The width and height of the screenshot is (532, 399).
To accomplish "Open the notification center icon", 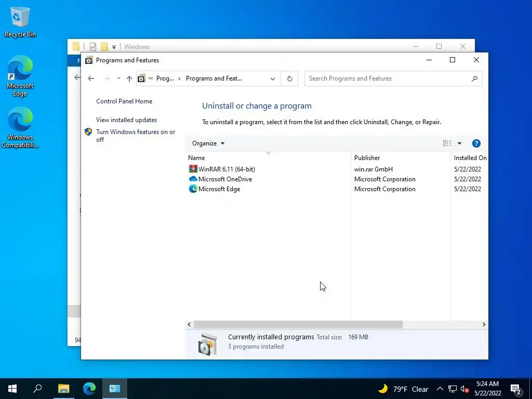I will [x=516, y=389].
